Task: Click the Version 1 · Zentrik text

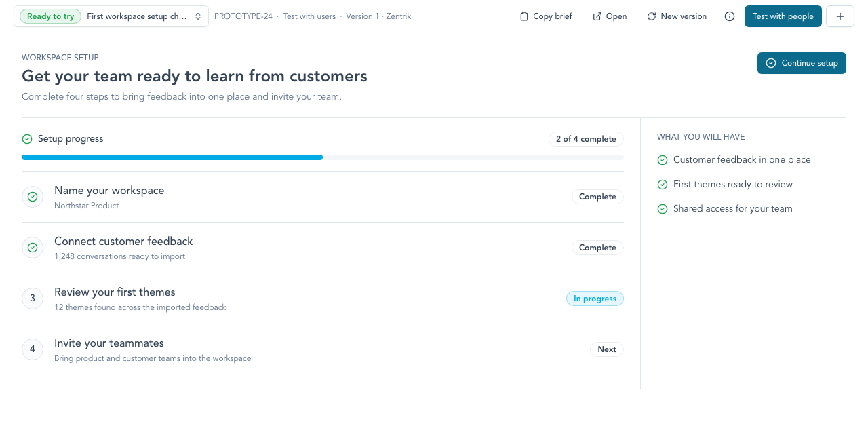Action: 378,16
